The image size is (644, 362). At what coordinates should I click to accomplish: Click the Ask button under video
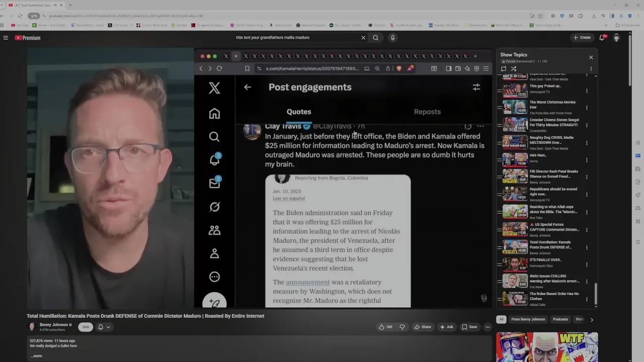point(447,327)
